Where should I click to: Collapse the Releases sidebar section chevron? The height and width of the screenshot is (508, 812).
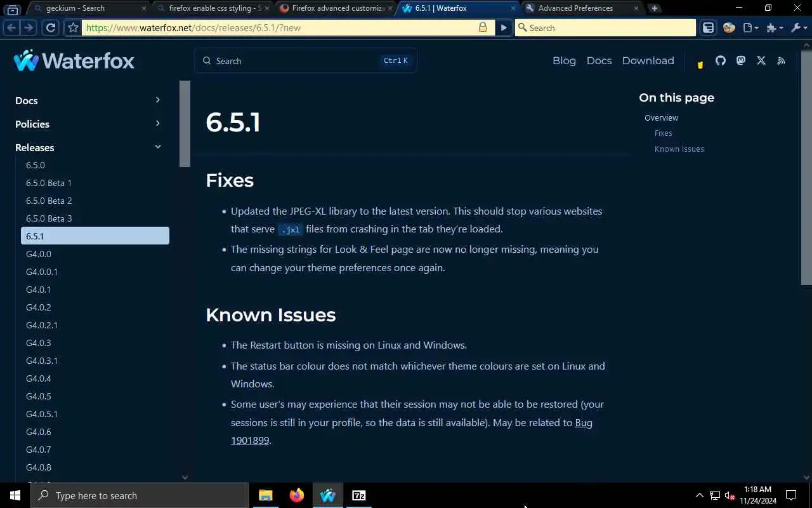(158, 147)
